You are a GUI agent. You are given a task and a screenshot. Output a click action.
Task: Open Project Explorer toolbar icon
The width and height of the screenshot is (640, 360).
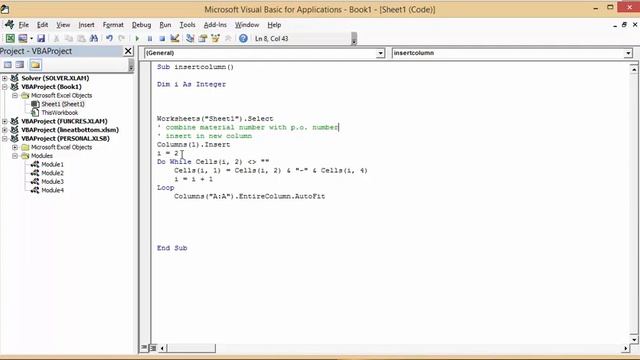(190, 38)
